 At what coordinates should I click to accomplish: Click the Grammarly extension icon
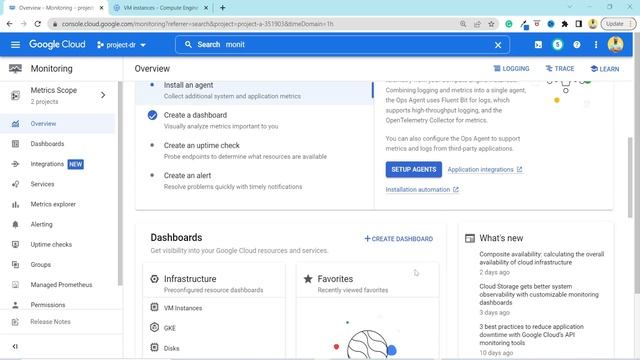509,24
